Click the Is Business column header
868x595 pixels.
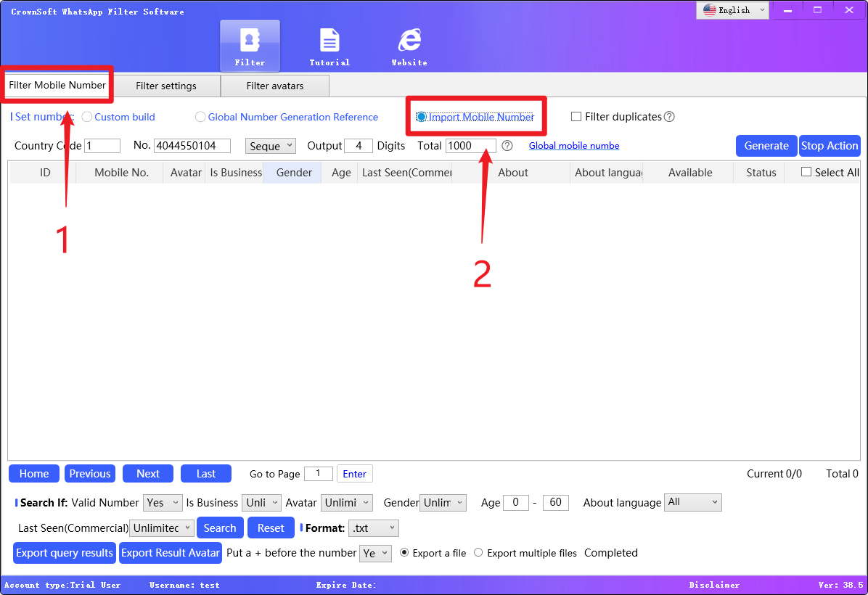pos(236,173)
